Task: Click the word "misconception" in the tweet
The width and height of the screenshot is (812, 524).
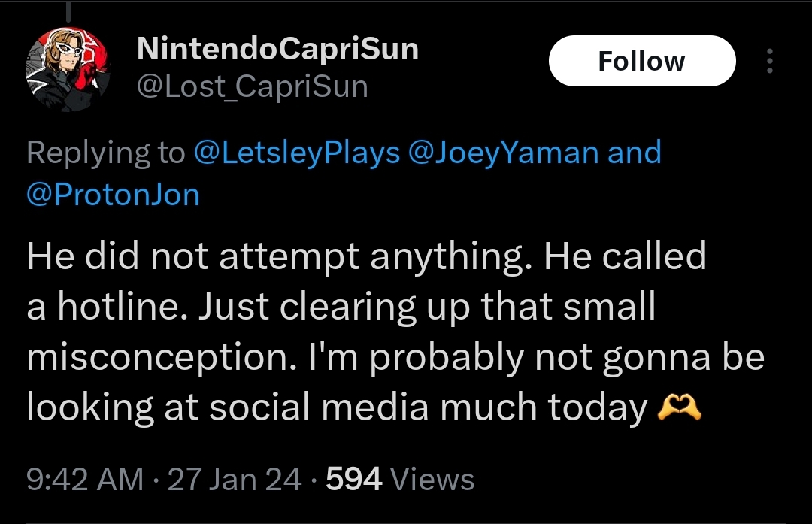Action: 162,358
